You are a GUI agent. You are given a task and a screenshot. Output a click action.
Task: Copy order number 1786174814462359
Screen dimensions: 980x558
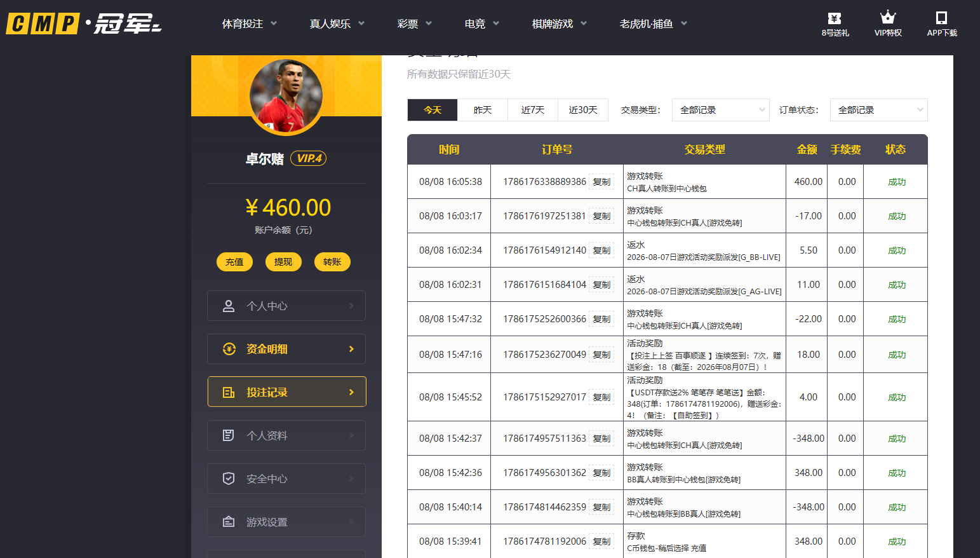601,507
